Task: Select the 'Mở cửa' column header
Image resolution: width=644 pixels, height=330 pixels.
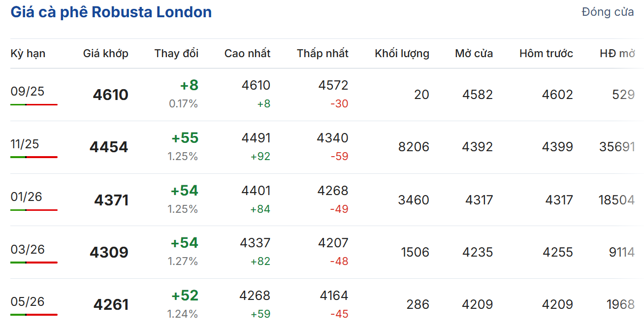Action: [474, 53]
